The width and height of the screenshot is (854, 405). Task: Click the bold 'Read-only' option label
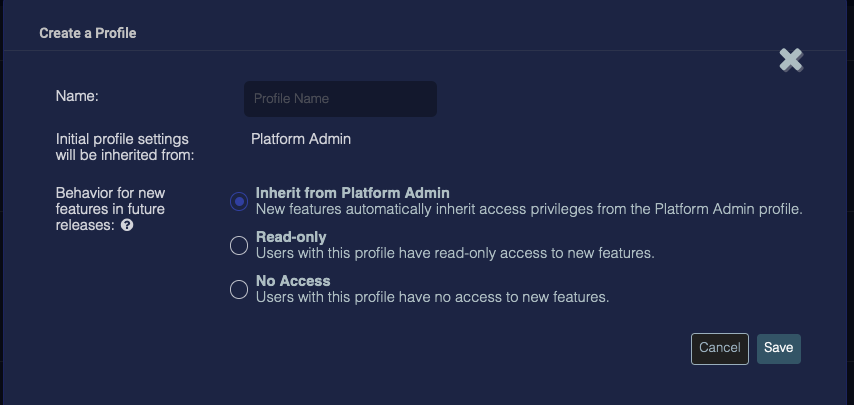click(x=291, y=237)
